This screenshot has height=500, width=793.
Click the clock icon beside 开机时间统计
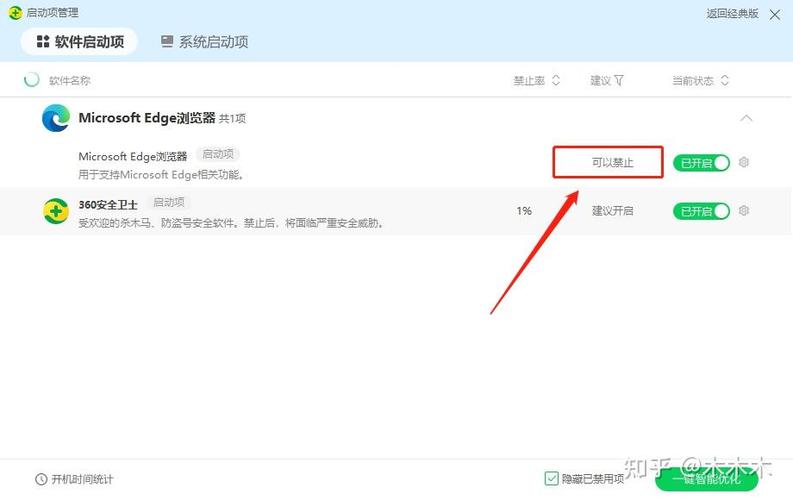pos(41,479)
